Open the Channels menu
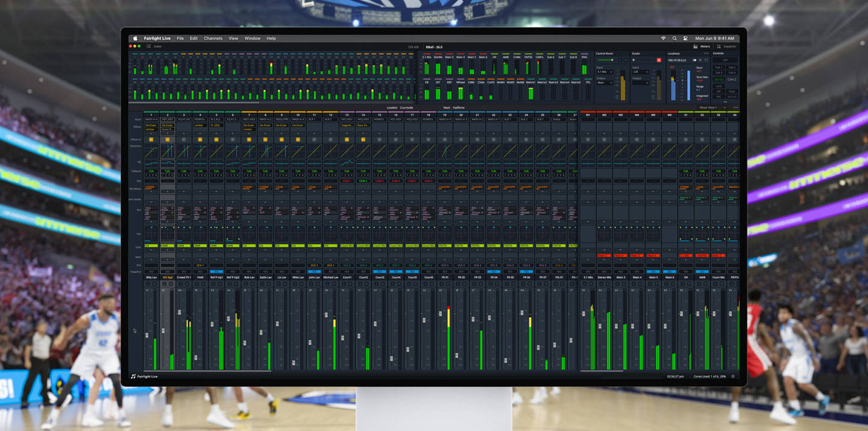 (x=213, y=39)
